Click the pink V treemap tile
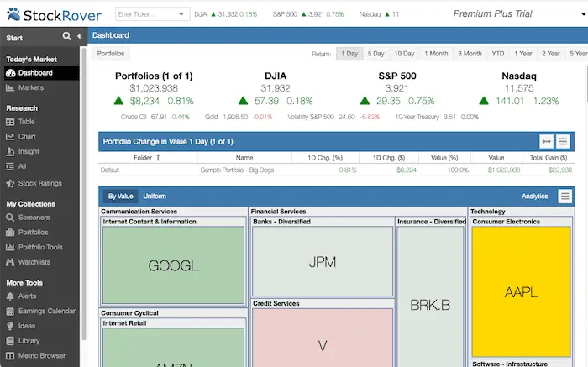The height and width of the screenshot is (367, 588). click(323, 338)
